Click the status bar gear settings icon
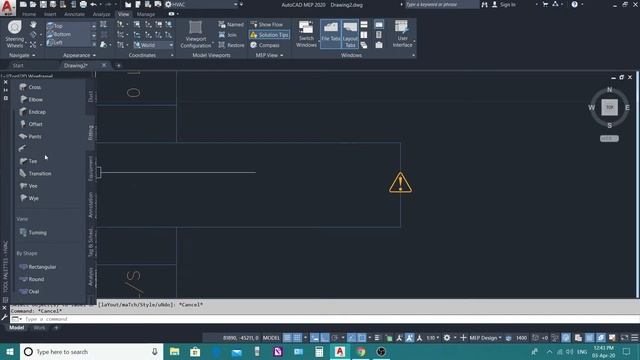Screen dimensions: 640x360 447,338
